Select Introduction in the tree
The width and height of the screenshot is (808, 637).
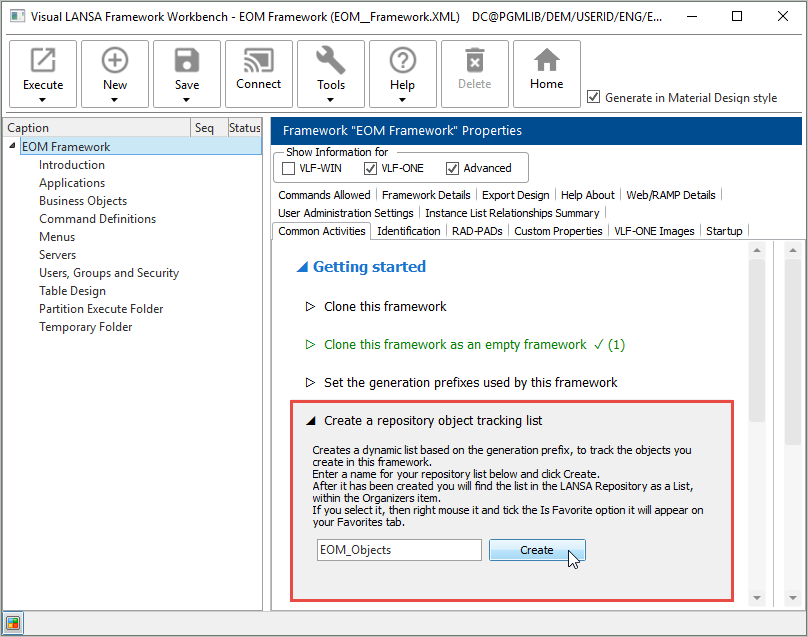pos(72,165)
